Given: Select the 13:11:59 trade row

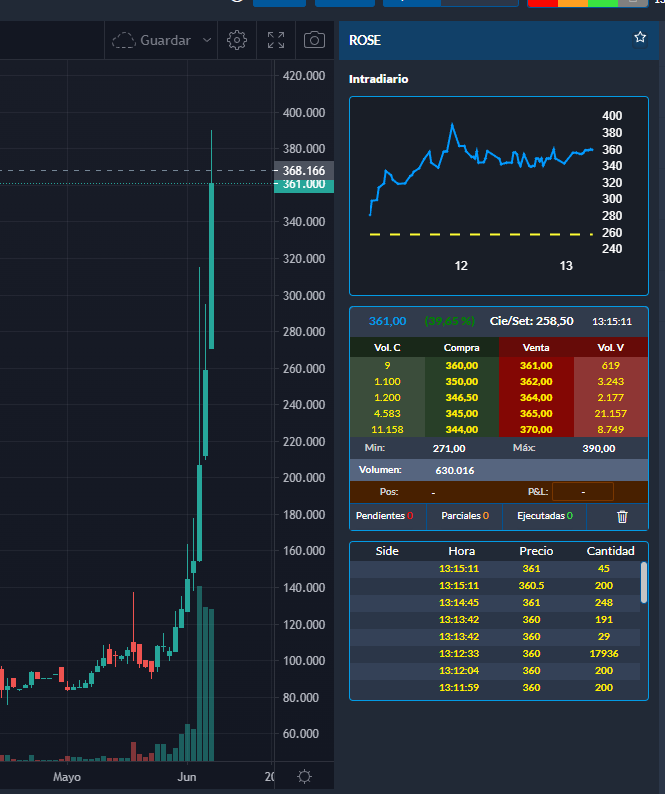Looking at the screenshot, I should 495,688.
